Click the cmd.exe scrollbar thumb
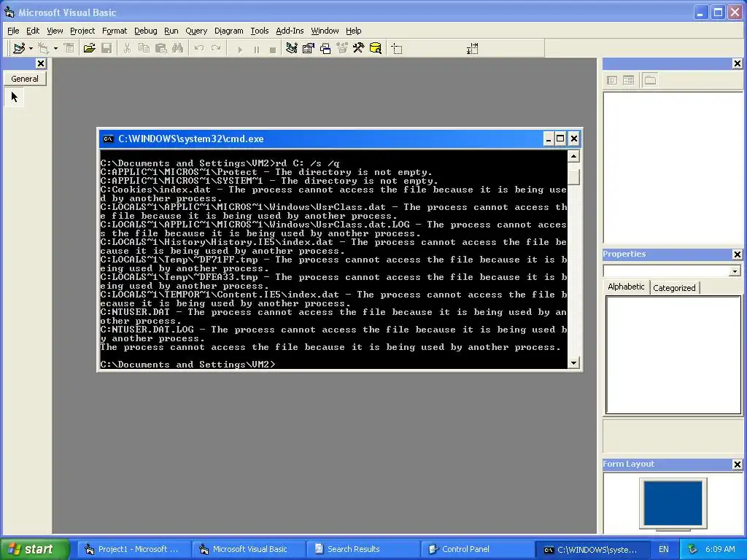747x560 pixels. [x=573, y=176]
